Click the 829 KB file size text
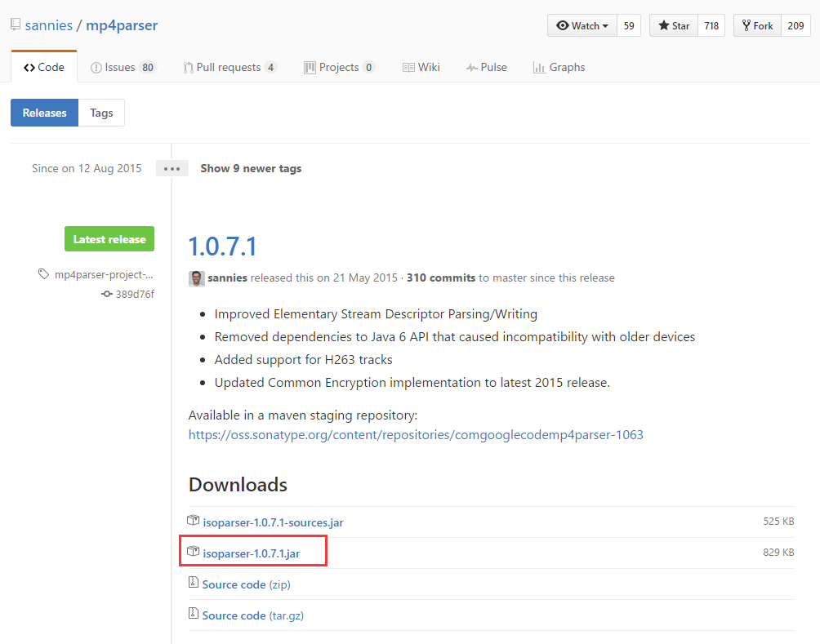Viewport: 820px width, 644px height. point(778,552)
